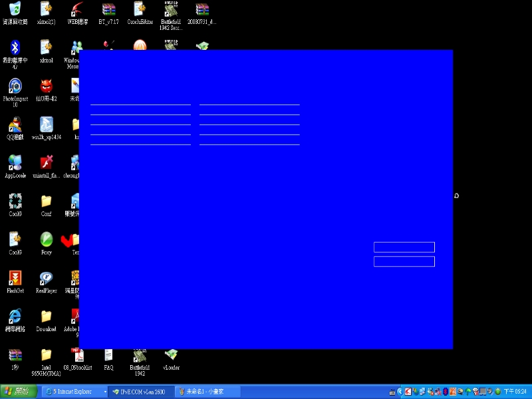Viewport: 532px width, 399px height.
Task: Switch to the Paint taskbar window
Action: [x=207, y=392]
